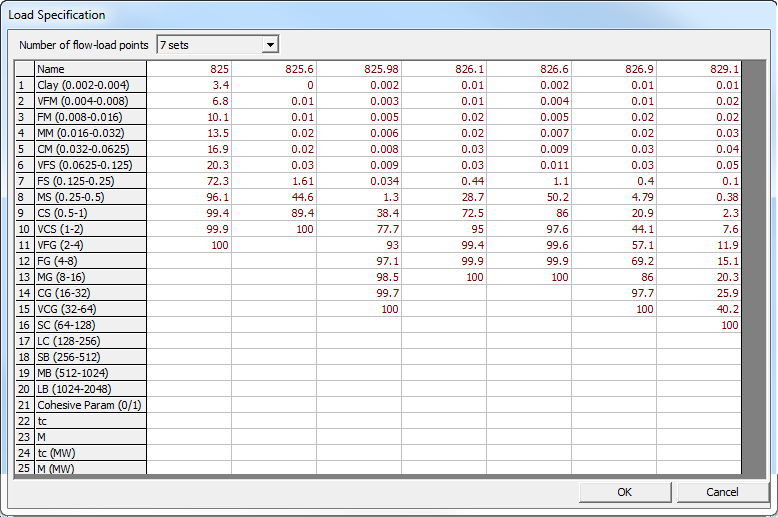778x517 pixels.
Task: Click the FS value 72.3 cell
Action: tap(189, 181)
